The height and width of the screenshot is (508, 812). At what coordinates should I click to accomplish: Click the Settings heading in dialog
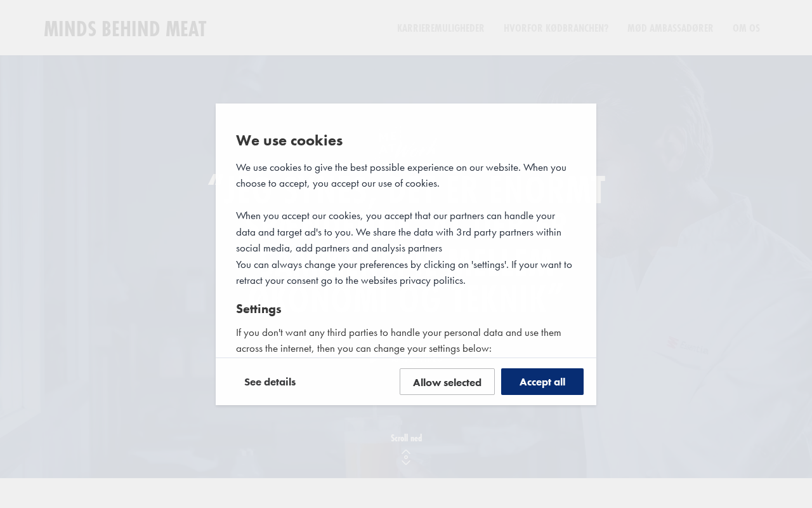(258, 309)
